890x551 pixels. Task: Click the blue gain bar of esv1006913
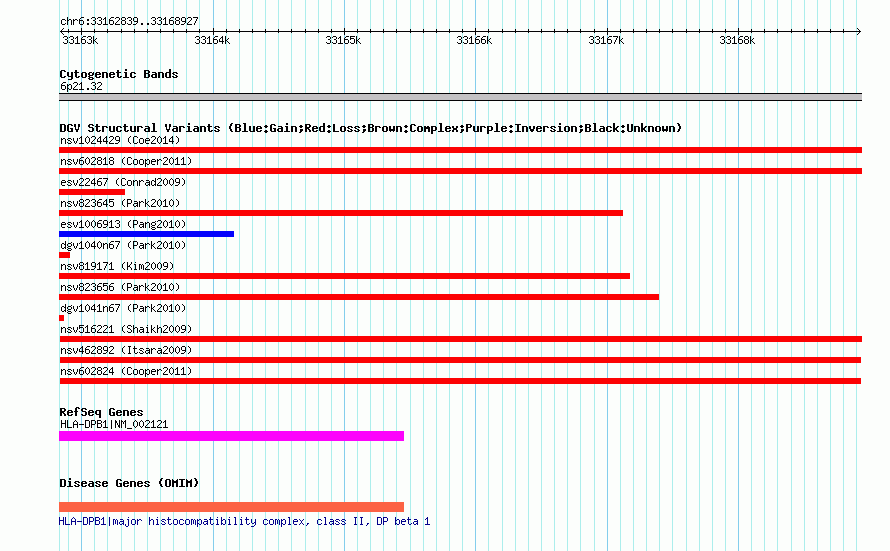coord(146,234)
